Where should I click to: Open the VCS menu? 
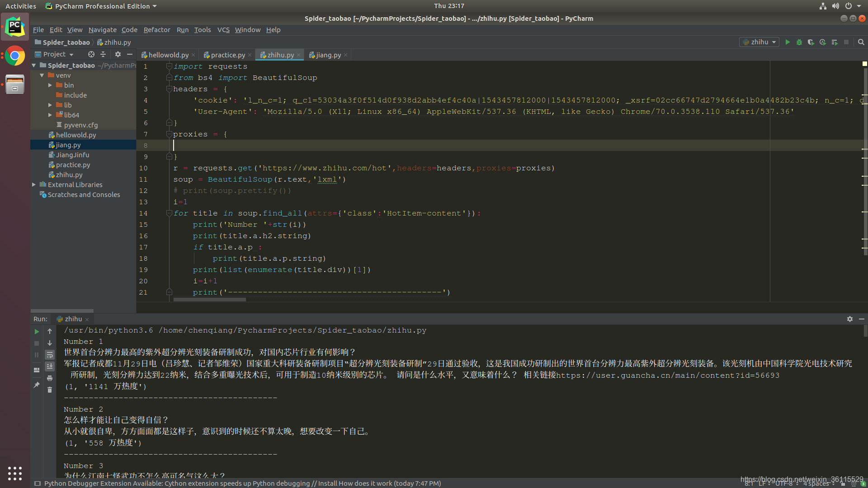pyautogui.click(x=223, y=30)
